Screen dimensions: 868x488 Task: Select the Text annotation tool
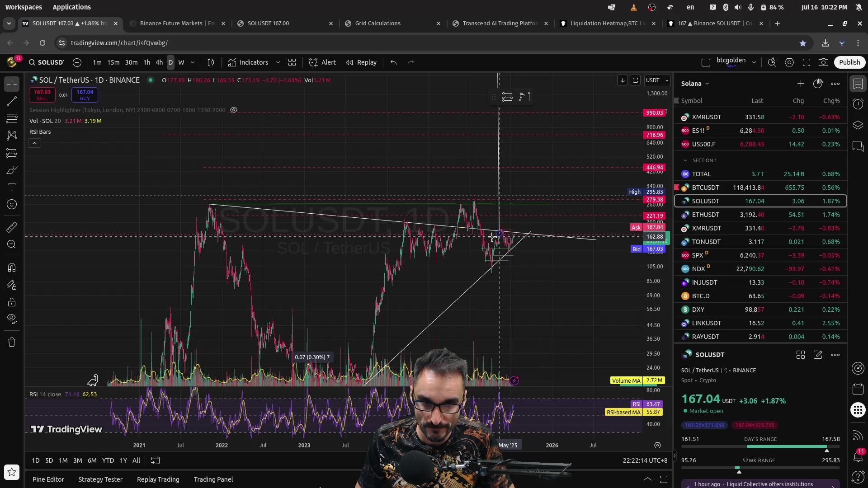(x=11, y=187)
